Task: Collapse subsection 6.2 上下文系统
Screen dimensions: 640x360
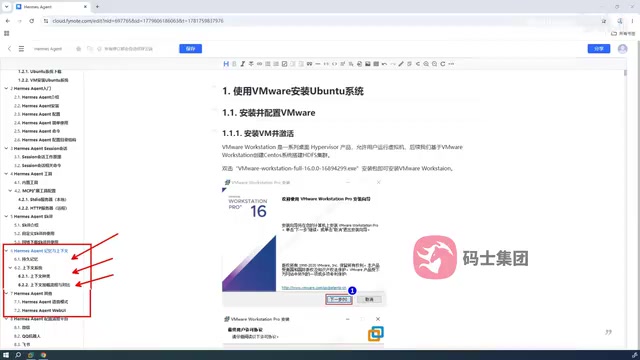Action: tap(10, 268)
